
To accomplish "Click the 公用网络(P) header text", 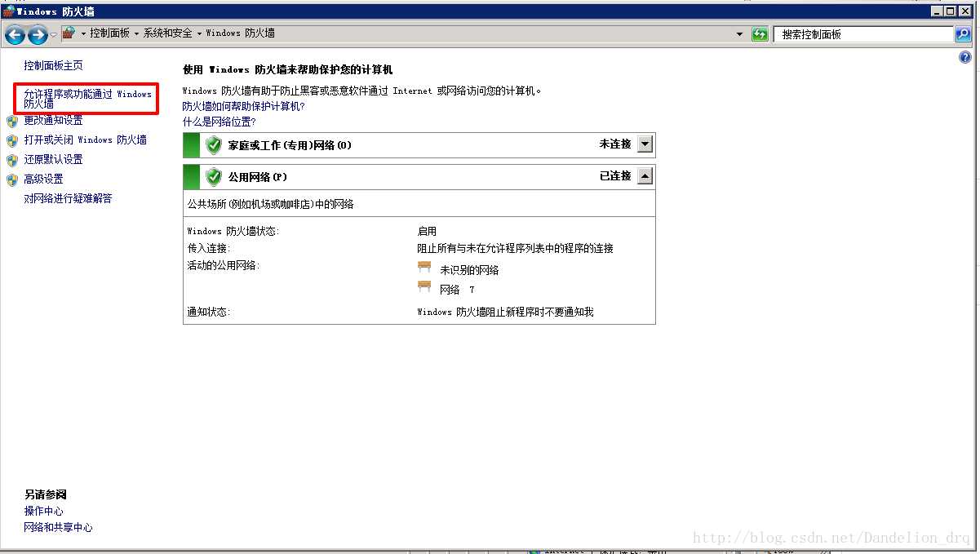I will (258, 177).
